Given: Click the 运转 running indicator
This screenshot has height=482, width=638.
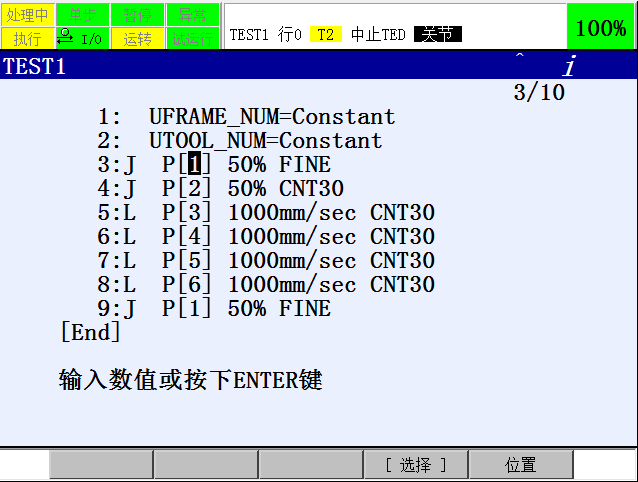Looking at the screenshot, I should tap(138, 39).
